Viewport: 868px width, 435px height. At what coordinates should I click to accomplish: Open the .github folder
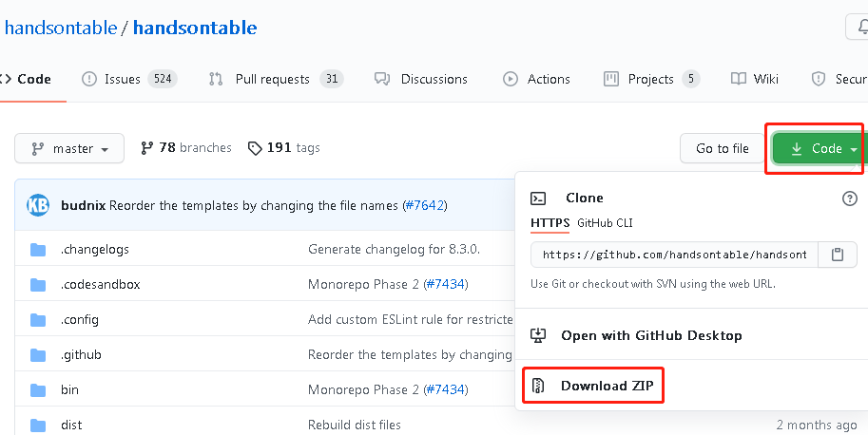click(x=81, y=354)
